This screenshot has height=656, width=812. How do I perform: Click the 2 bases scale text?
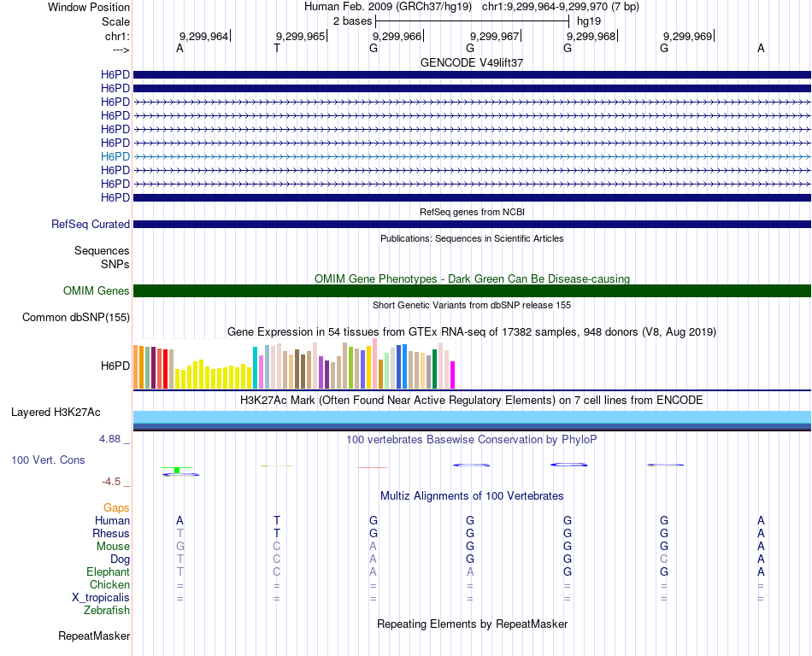[x=352, y=21]
